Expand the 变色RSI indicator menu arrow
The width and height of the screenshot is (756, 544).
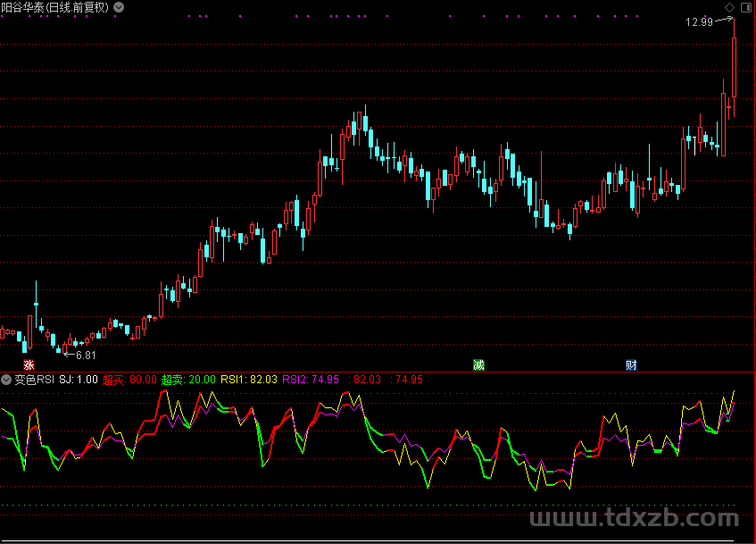[6, 380]
